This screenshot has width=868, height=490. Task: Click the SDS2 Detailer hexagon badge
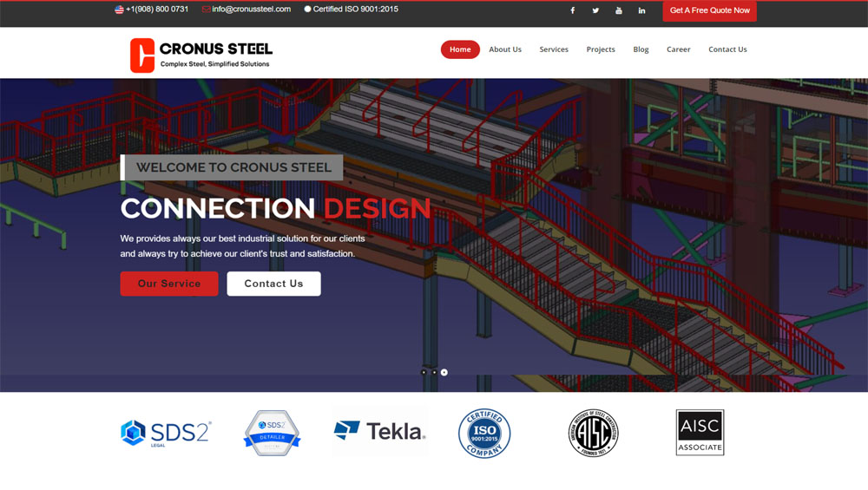pyautogui.click(x=272, y=433)
